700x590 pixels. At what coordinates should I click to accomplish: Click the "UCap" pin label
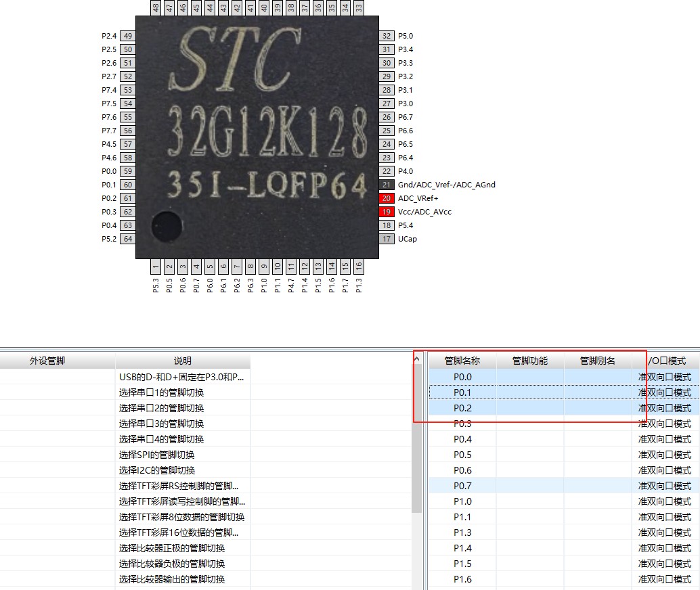(407, 239)
